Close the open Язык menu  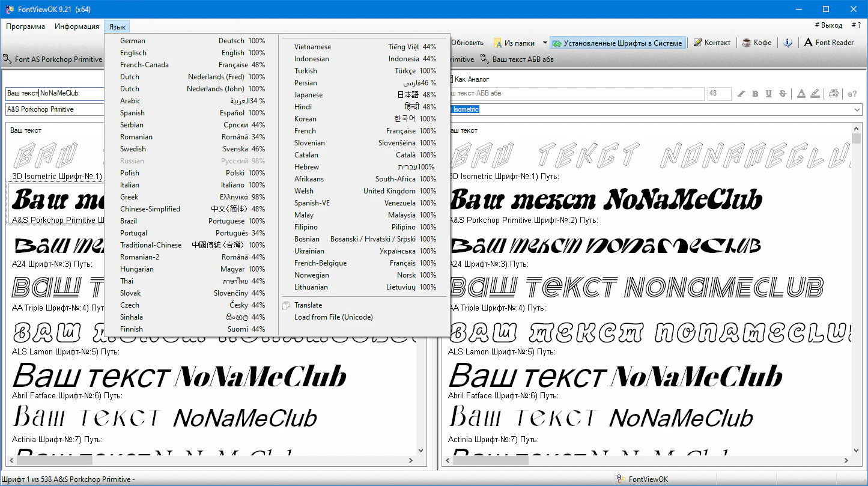click(117, 26)
